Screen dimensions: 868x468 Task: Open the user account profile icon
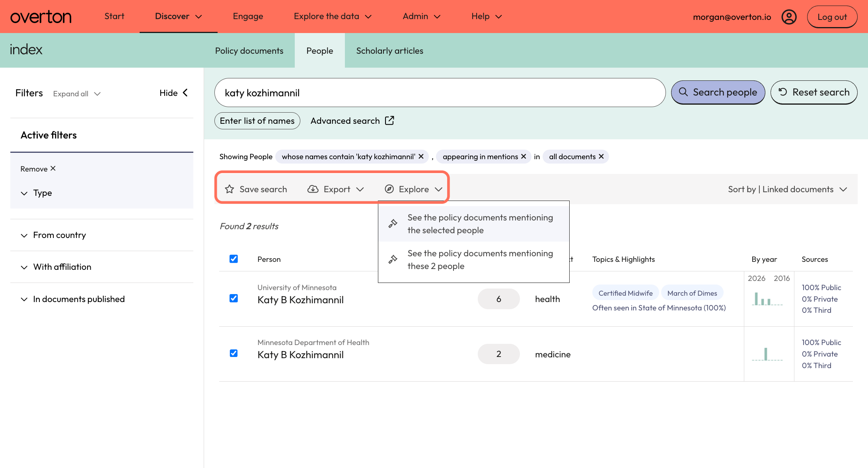(789, 17)
